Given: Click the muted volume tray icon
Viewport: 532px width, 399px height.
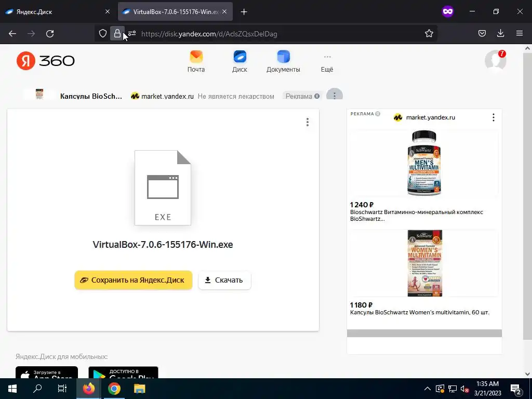Looking at the screenshot, I should [465, 389].
